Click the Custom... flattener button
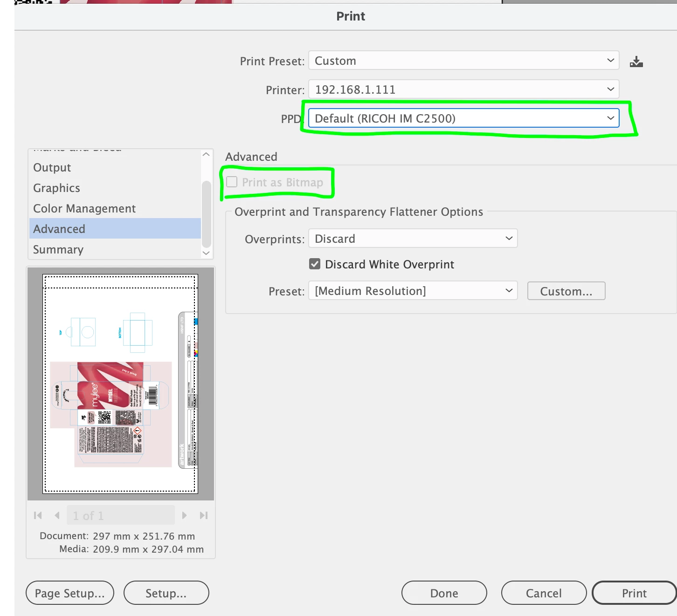Image resolution: width=677 pixels, height=616 pixels. (x=566, y=291)
